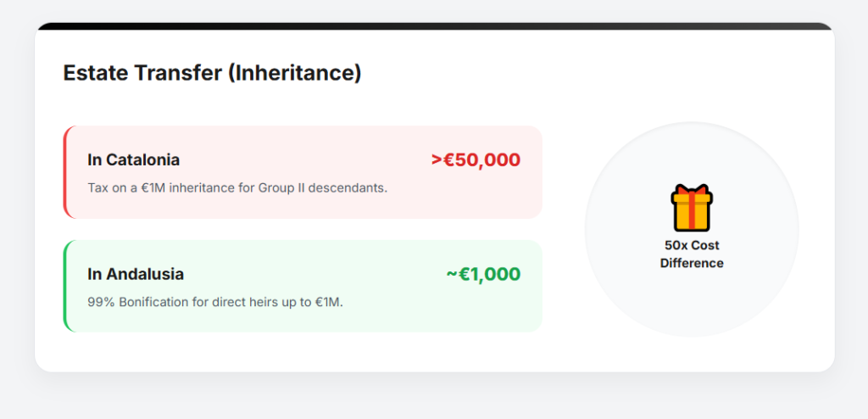Viewport: 868px width, 419px height.
Task: Click the green ~€1,000 amount
Action: click(483, 274)
